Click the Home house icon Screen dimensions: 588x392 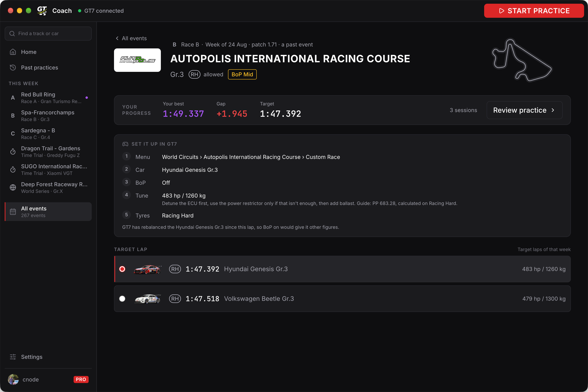[x=13, y=52]
